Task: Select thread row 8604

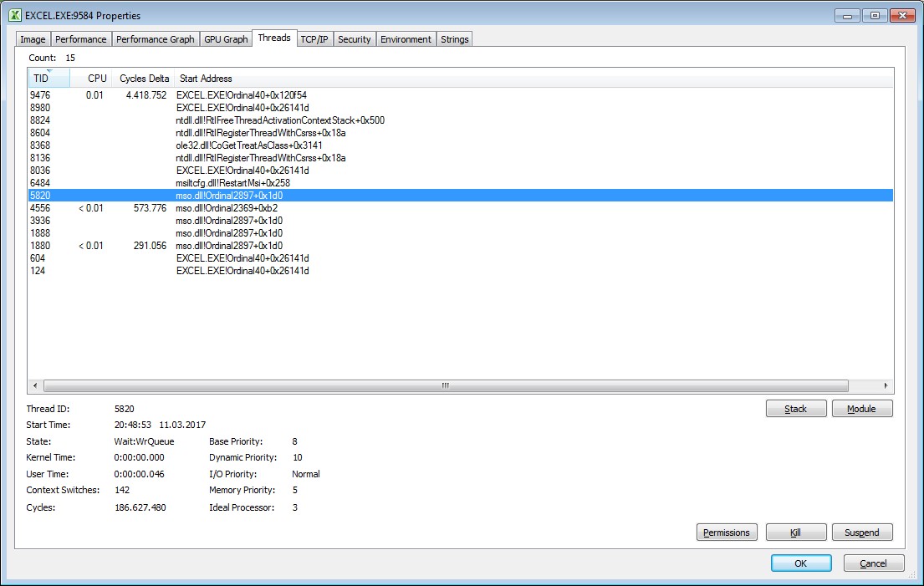Action: 461,133
